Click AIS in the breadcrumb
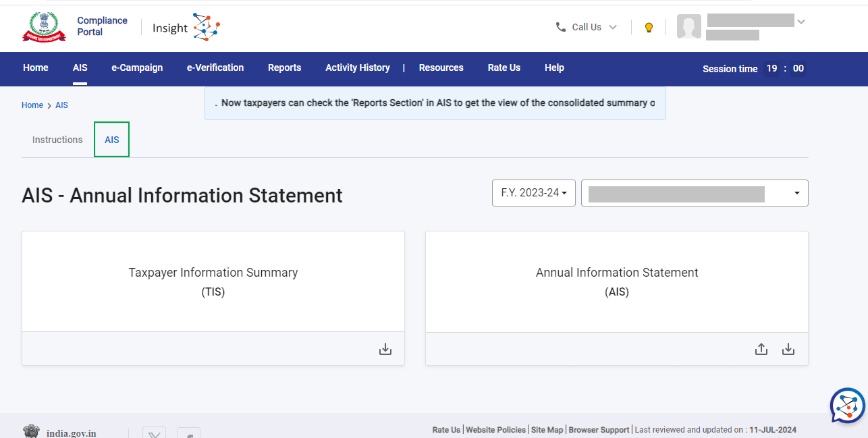This screenshot has height=438, width=868. (x=61, y=105)
